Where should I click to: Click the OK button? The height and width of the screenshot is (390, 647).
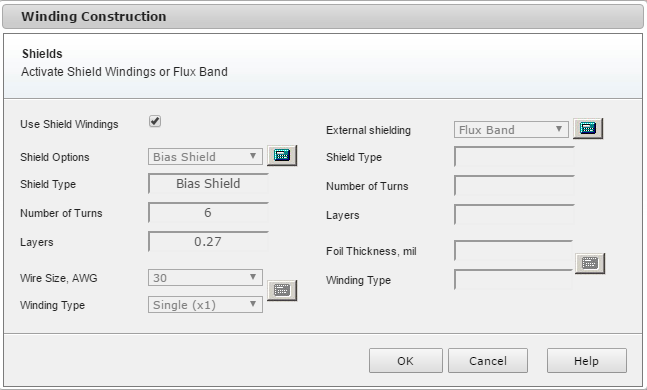click(406, 361)
